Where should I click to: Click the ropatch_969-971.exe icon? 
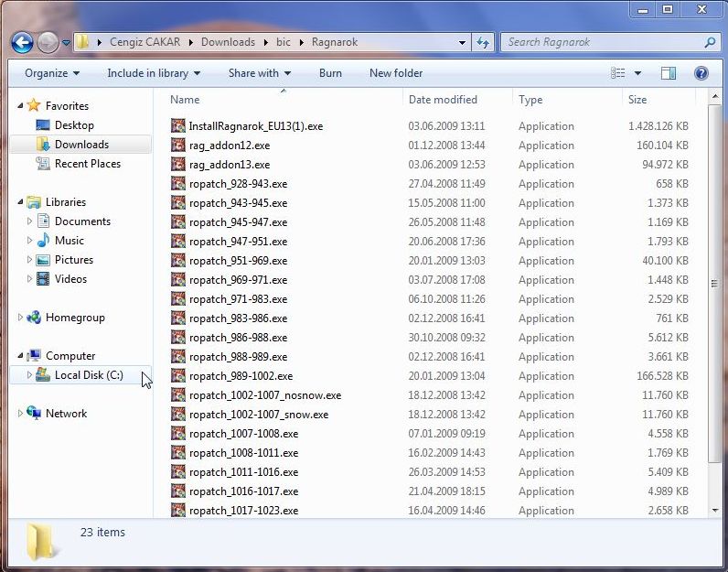click(x=178, y=280)
